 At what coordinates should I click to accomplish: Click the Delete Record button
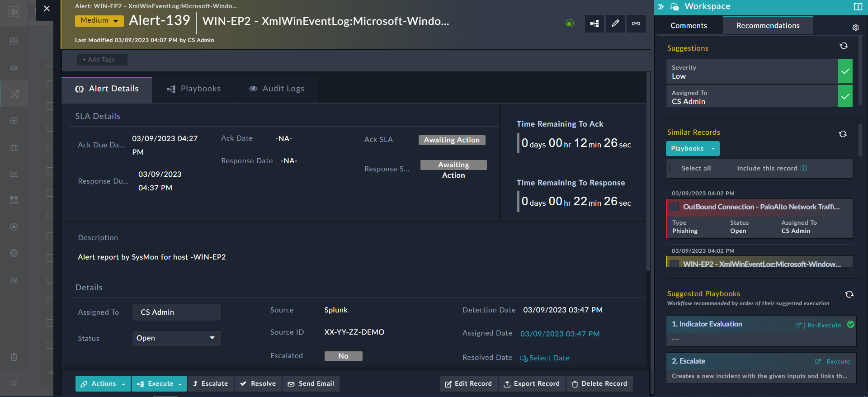point(599,383)
